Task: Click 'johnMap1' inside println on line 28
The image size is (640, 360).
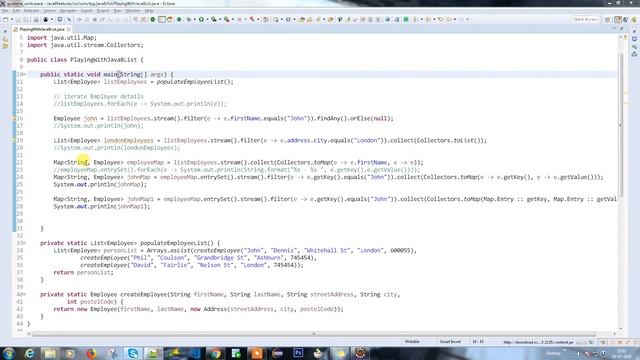Action: click(x=131, y=207)
